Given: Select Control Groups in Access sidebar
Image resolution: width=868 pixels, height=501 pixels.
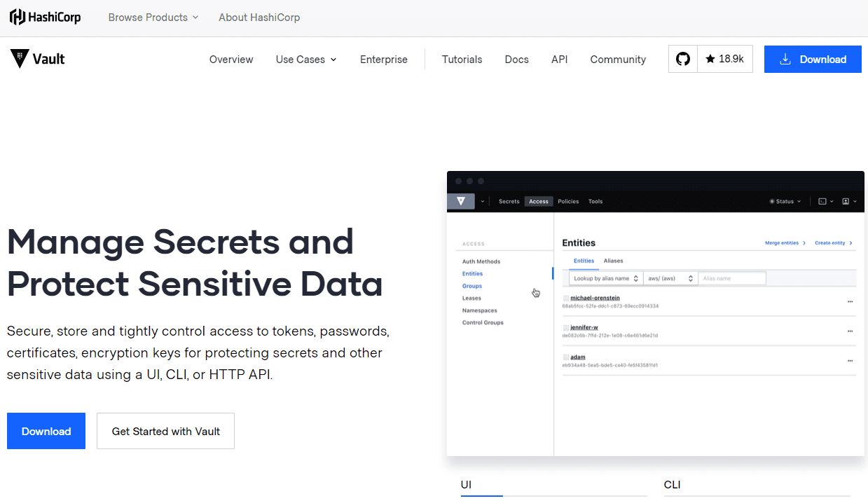Looking at the screenshot, I should 483,323.
